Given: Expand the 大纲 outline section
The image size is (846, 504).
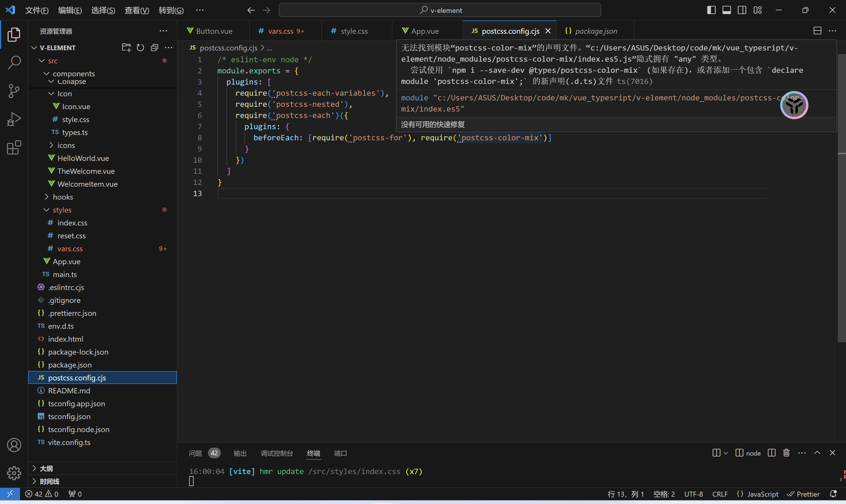Looking at the screenshot, I should click(x=102, y=468).
